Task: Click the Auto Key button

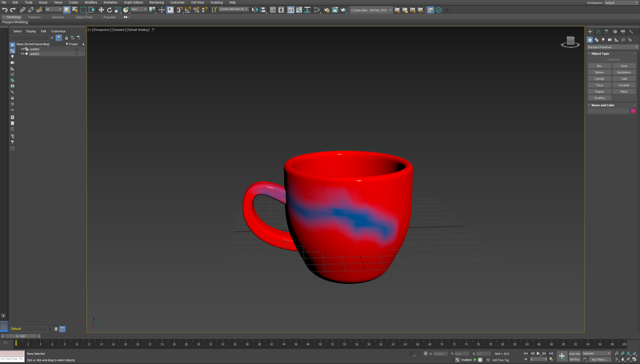Action: tap(575, 354)
